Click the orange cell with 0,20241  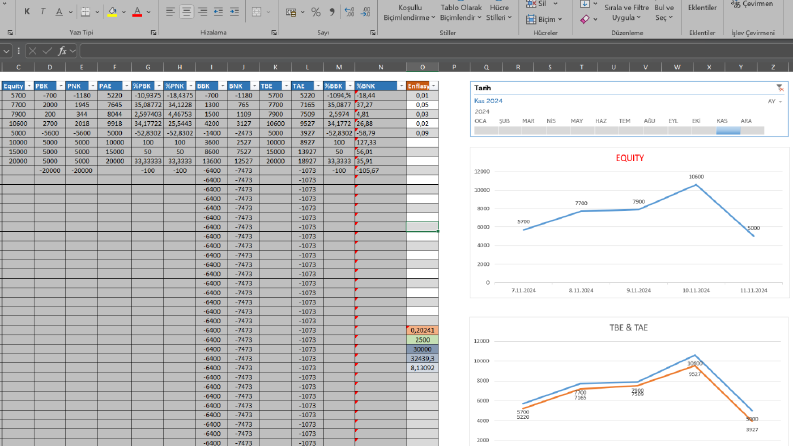(422, 330)
